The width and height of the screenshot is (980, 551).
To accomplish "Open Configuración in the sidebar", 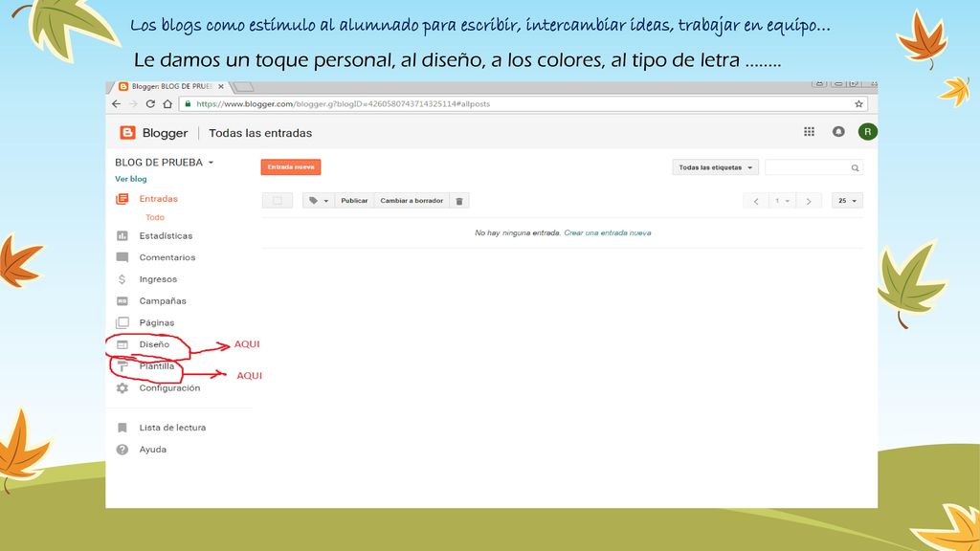I will click(169, 388).
